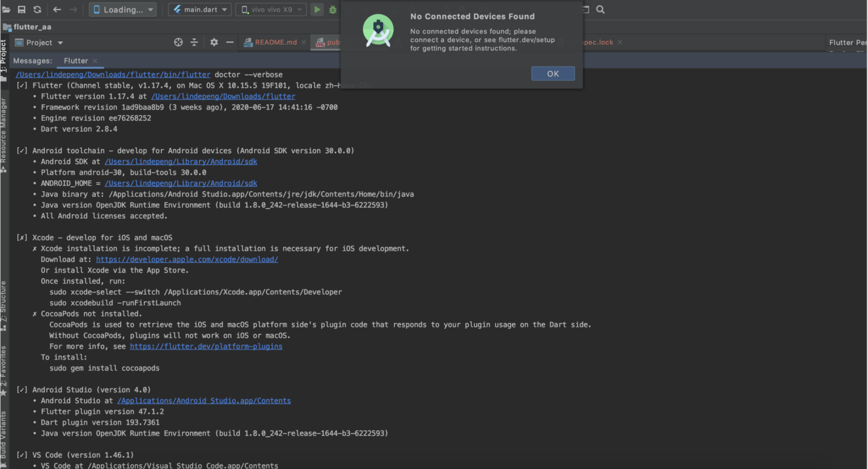
Task: Open a file using the folder icon
Action: click(6, 9)
